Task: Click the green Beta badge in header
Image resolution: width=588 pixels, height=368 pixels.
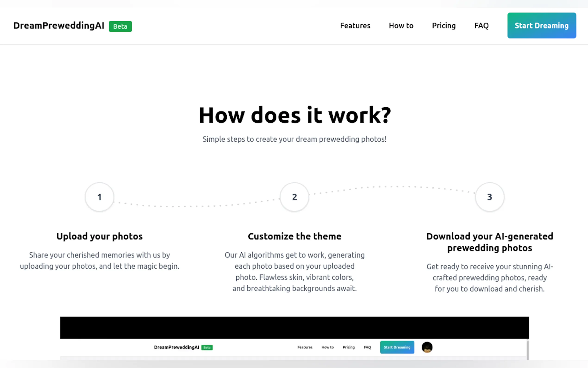Action: (x=120, y=26)
